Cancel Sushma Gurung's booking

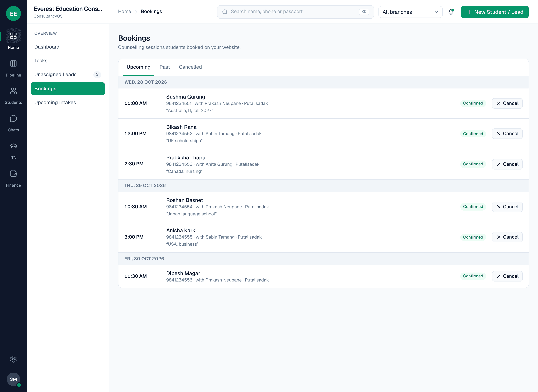click(x=507, y=103)
